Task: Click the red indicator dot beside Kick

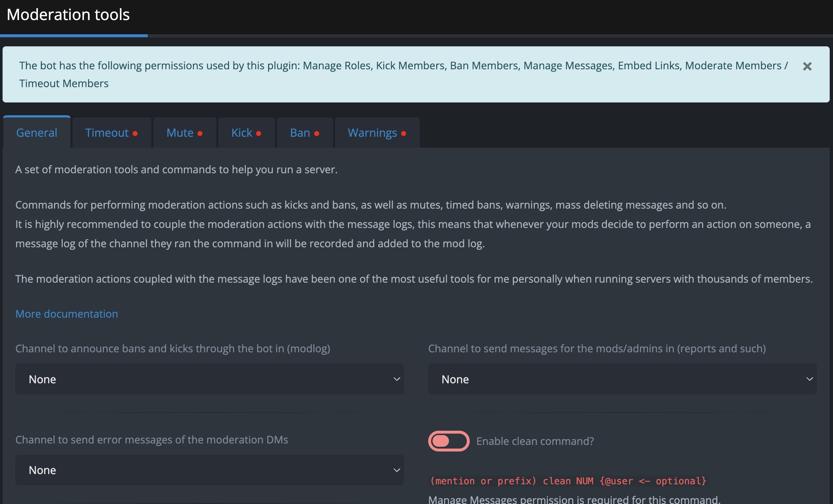Action: tap(259, 133)
